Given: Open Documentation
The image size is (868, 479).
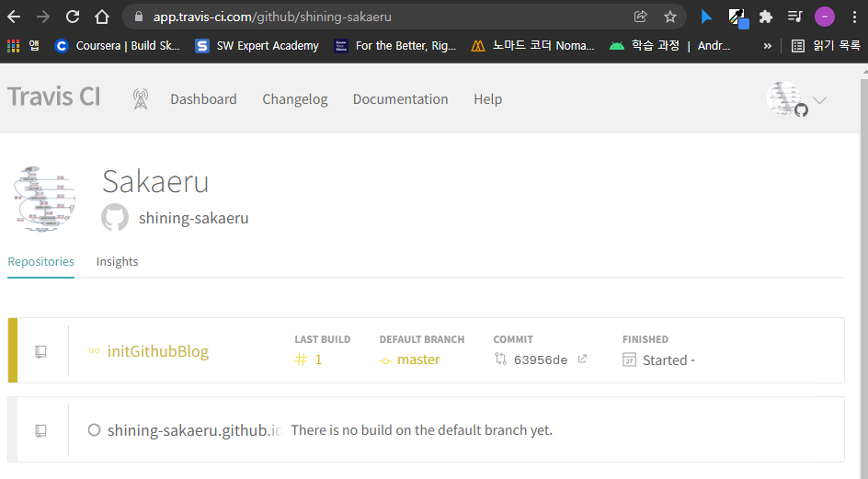Looking at the screenshot, I should [x=400, y=99].
